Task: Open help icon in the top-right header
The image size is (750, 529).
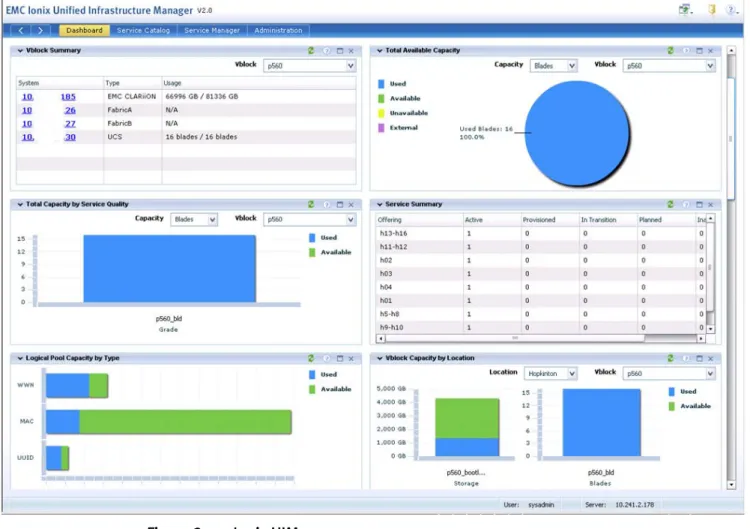Action: pyautogui.click(x=732, y=10)
